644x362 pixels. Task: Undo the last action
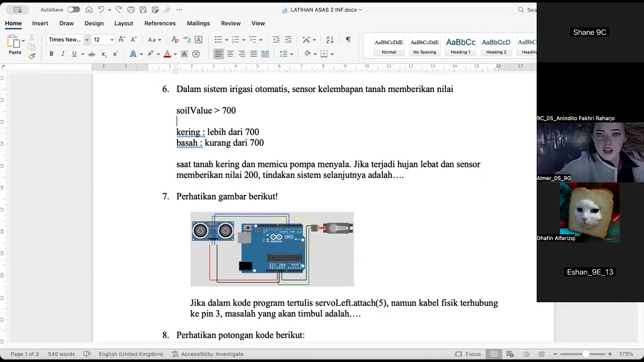click(101, 10)
